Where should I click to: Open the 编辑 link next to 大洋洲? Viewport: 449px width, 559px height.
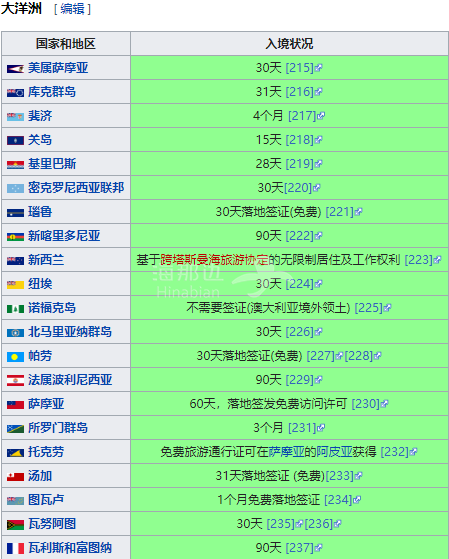tap(72, 9)
